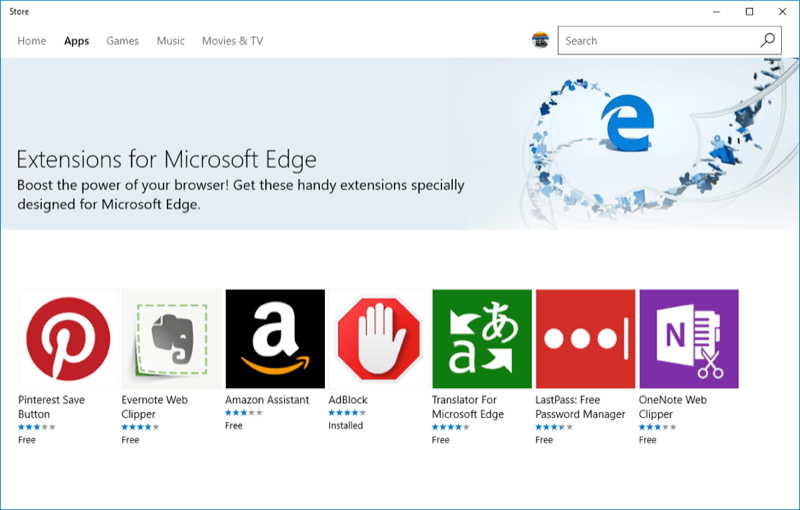Click the star rating under Pinterest Save Button
Screen dimensions: 800x510
click(x=37, y=427)
